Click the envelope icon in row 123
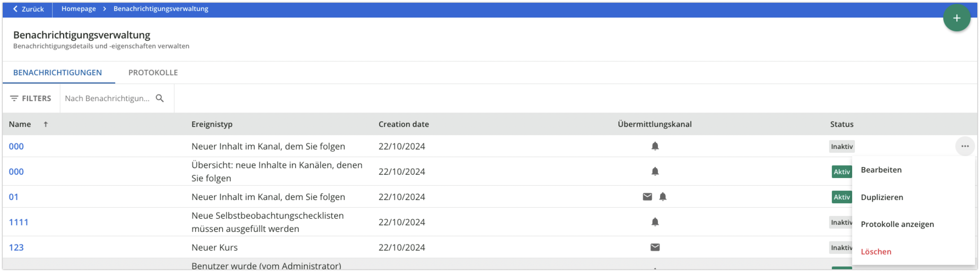Image resolution: width=980 pixels, height=272 pixels. click(x=655, y=248)
